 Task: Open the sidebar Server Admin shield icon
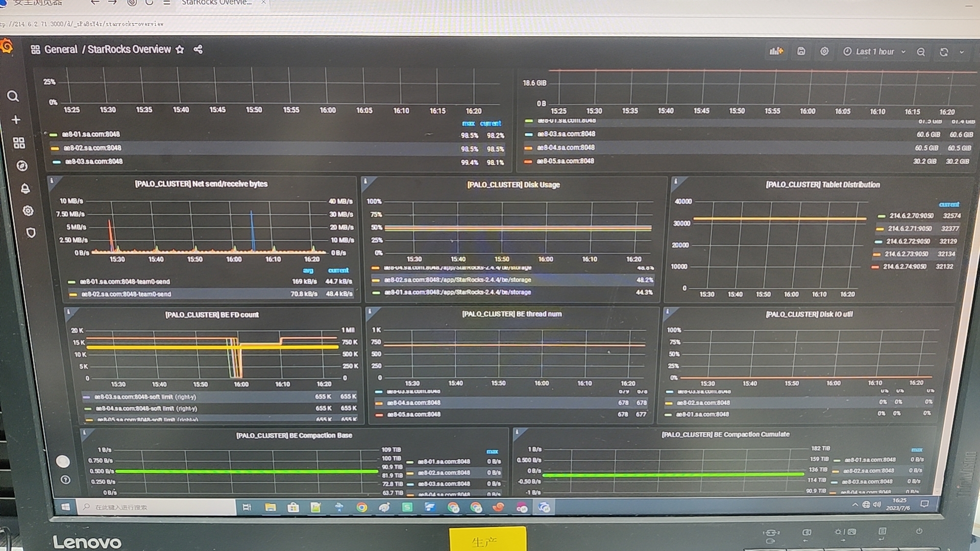[x=31, y=233]
